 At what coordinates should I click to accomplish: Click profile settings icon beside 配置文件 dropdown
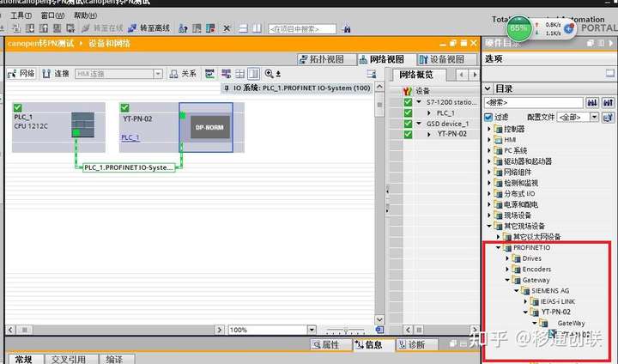point(608,117)
